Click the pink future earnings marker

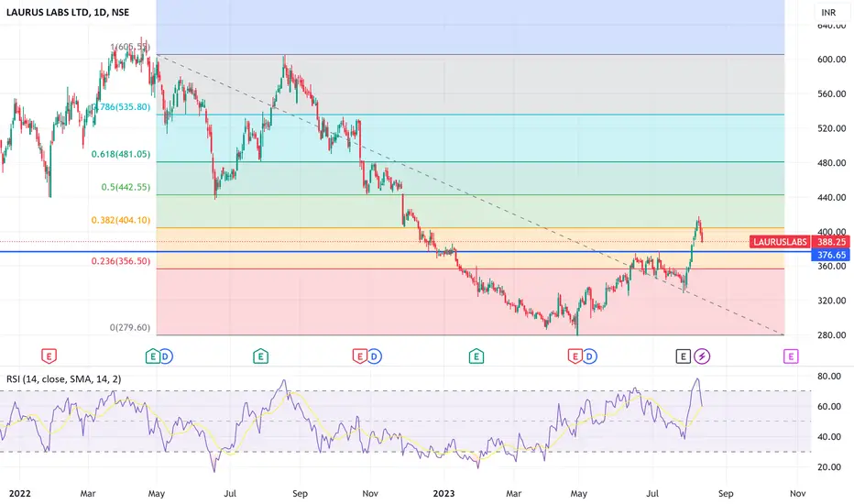click(x=791, y=356)
